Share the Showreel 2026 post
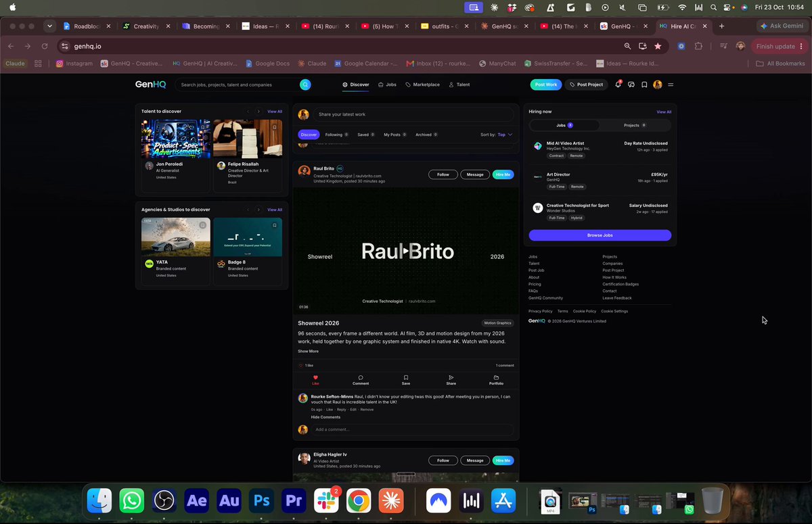Screen dimensions: 812x524 (x=451, y=380)
